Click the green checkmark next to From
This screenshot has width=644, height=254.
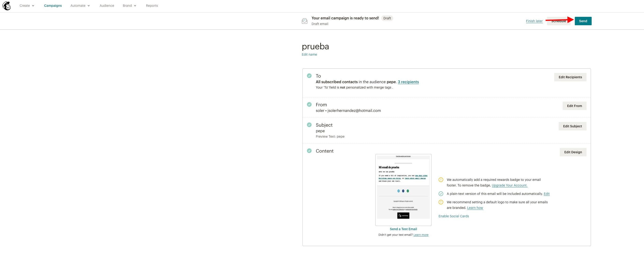(309, 104)
